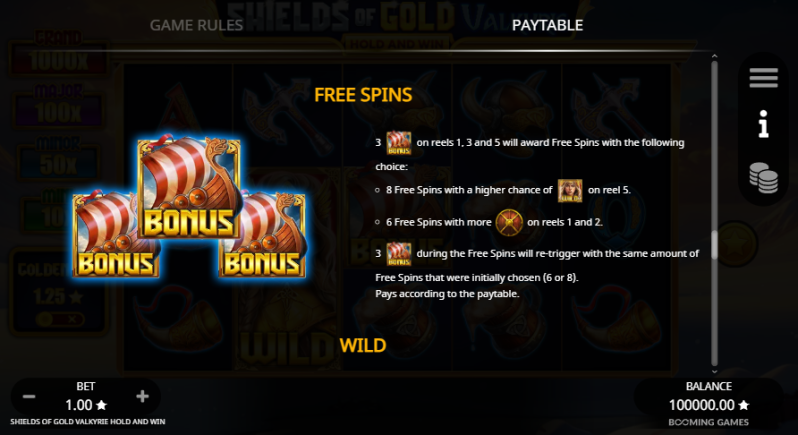Click the Valkyrie wild symbol icon
The width and height of the screenshot is (798, 435).
[x=570, y=190]
